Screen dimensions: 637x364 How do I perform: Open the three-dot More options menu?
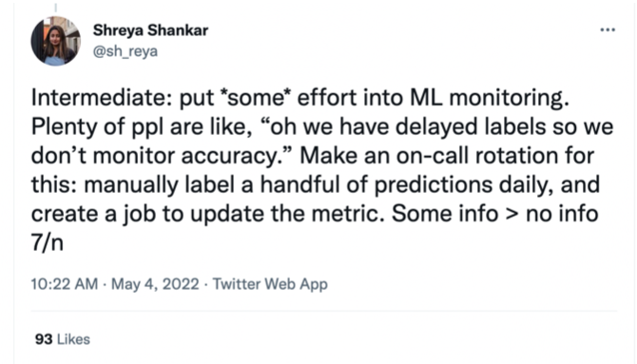point(608,29)
